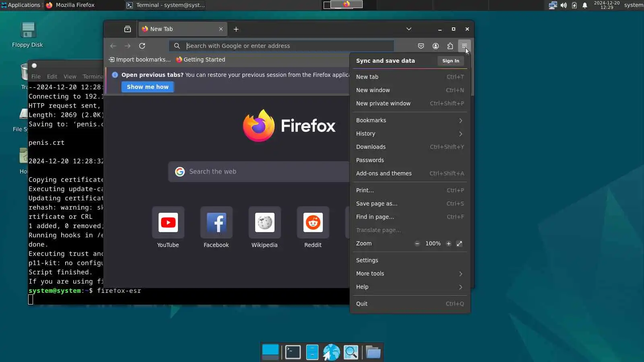
Task: Switch to the Terminal taskbar button
Action: [x=165, y=5]
